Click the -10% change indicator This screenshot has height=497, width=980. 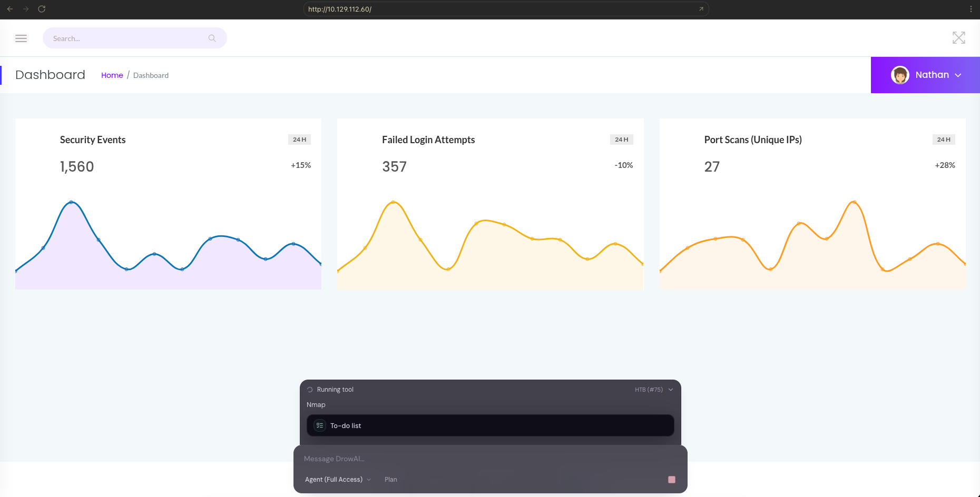(624, 165)
